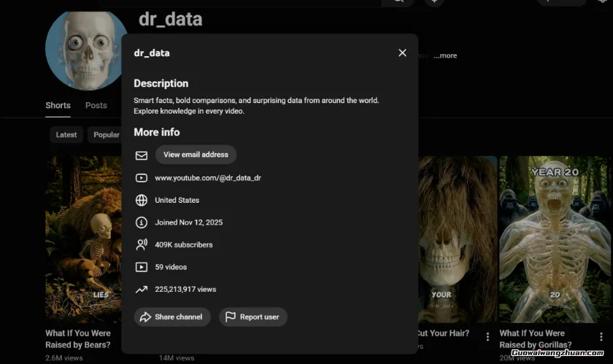Click the envelope email icon

(x=142, y=155)
